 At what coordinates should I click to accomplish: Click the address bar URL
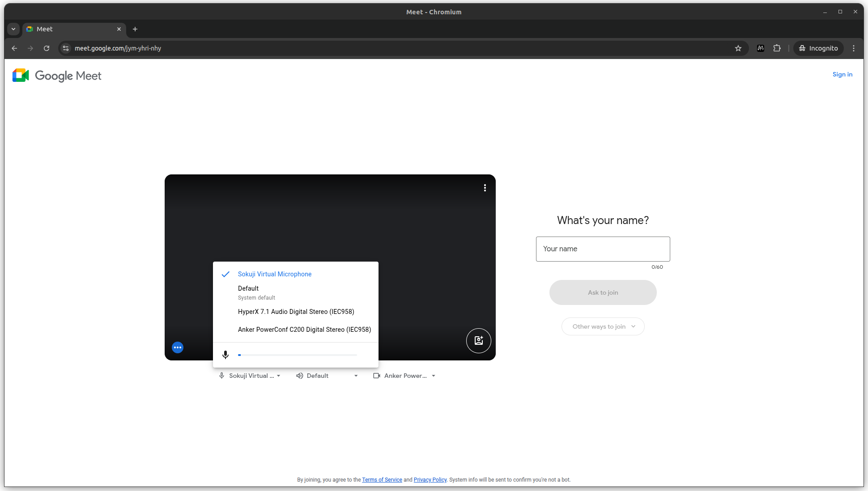pos(118,48)
